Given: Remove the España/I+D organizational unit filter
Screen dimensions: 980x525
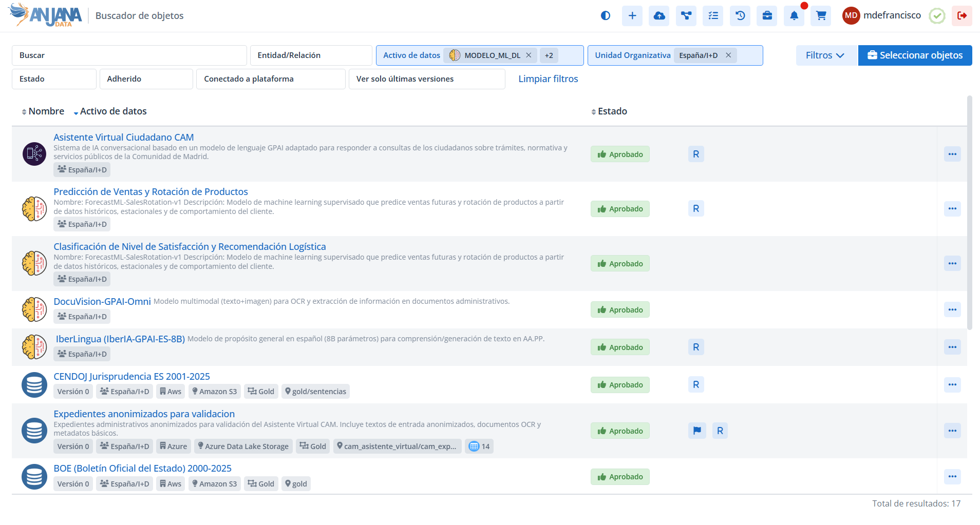Looking at the screenshot, I should [728, 55].
